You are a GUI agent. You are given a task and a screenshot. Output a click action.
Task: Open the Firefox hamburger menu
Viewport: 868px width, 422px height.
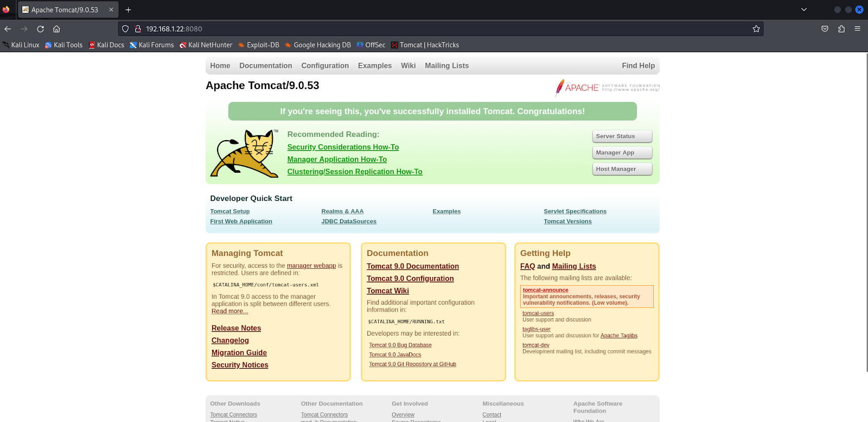pos(858,29)
